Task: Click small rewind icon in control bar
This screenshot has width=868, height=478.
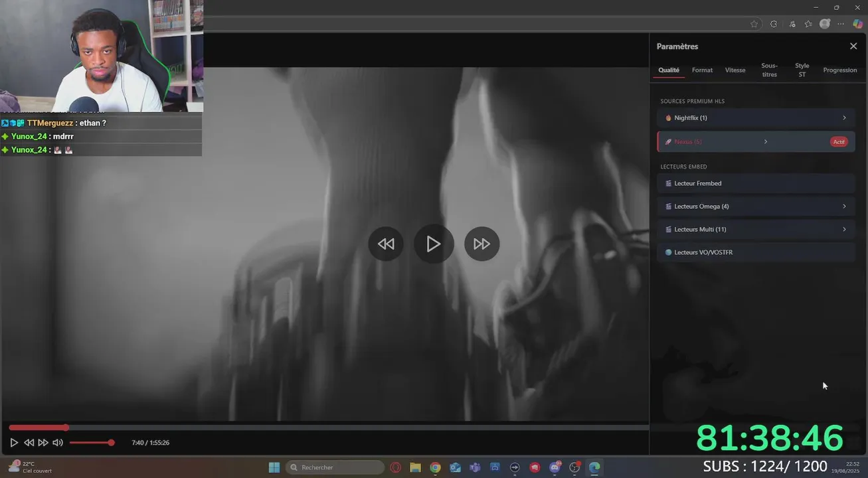Action: (x=29, y=442)
